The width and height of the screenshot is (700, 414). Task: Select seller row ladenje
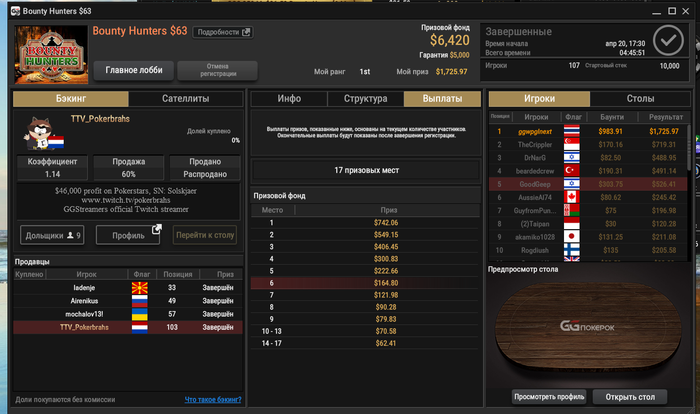pos(128,288)
